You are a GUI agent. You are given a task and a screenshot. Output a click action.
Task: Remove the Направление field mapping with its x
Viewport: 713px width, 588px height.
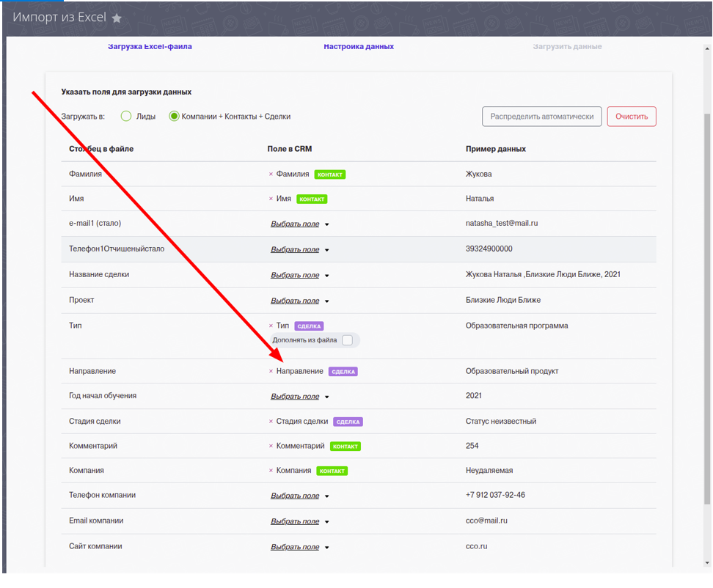point(271,371)
